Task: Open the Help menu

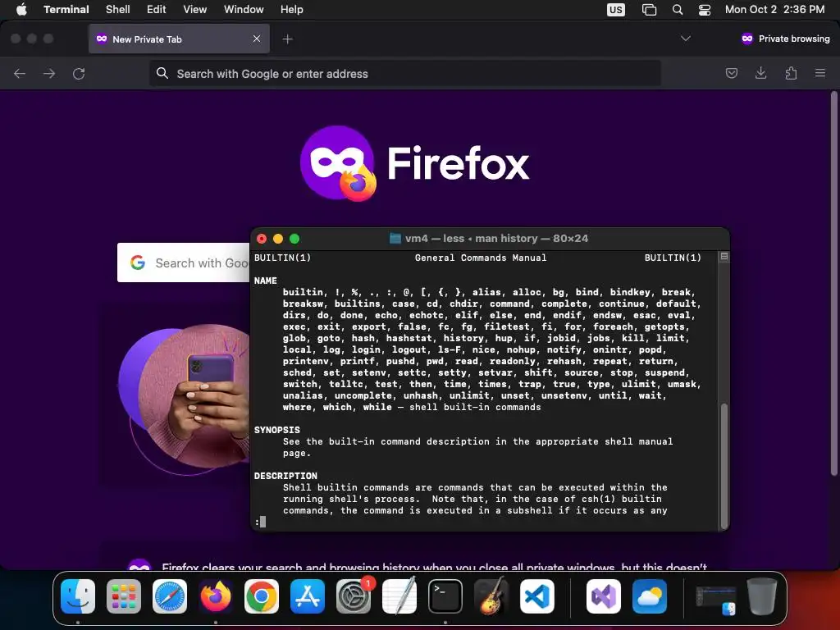Action: click(x=292, y=9)
